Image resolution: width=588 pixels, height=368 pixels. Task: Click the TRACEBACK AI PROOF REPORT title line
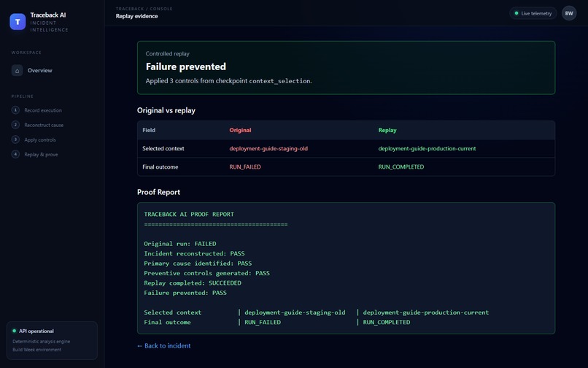click(189, 214)
